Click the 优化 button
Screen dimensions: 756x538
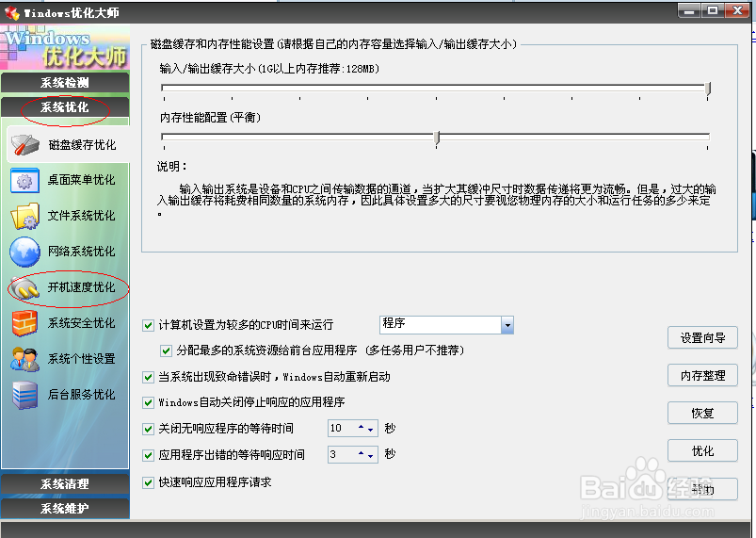[x=702, y=450]
